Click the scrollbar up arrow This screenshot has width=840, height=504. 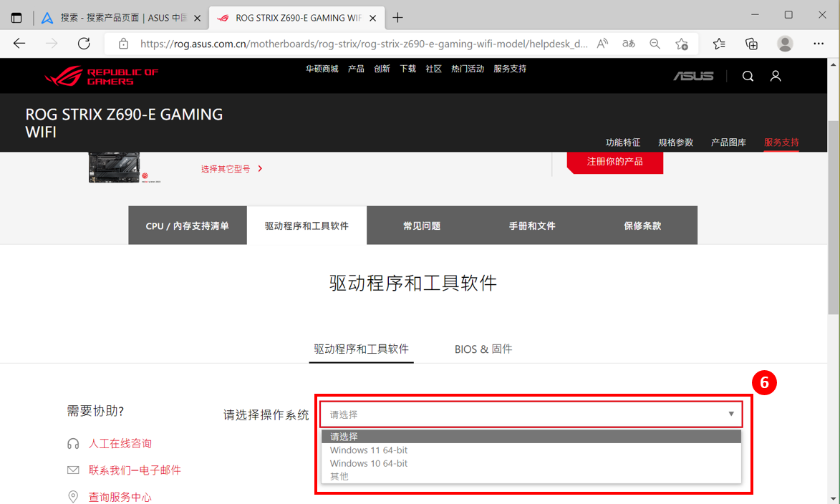pos(833,64)
